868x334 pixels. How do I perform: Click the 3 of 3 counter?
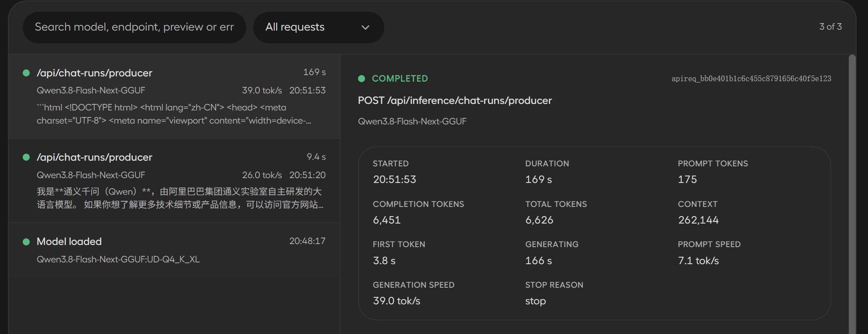pyautogui.click(x=830, y=27)
